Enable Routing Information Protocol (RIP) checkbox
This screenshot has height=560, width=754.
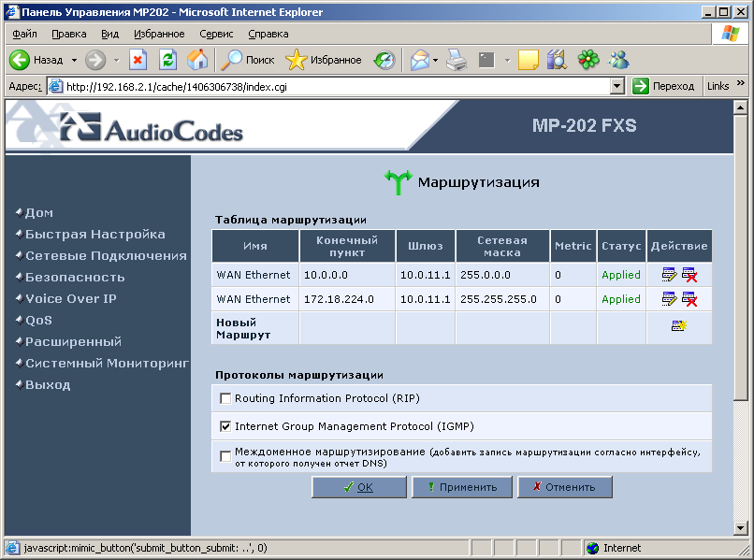225,398
